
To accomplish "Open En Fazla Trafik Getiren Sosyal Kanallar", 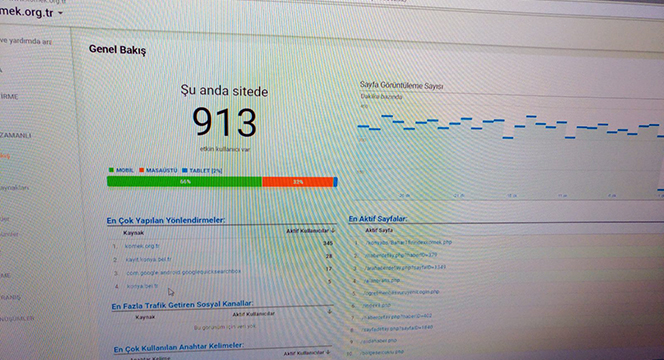I will pyautogui.click(x=182, y=305).
